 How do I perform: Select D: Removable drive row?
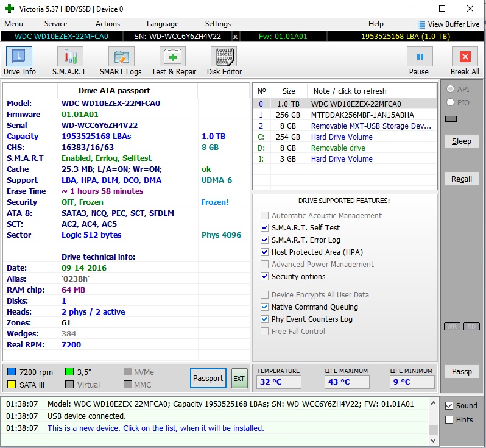tap(345, 148)
